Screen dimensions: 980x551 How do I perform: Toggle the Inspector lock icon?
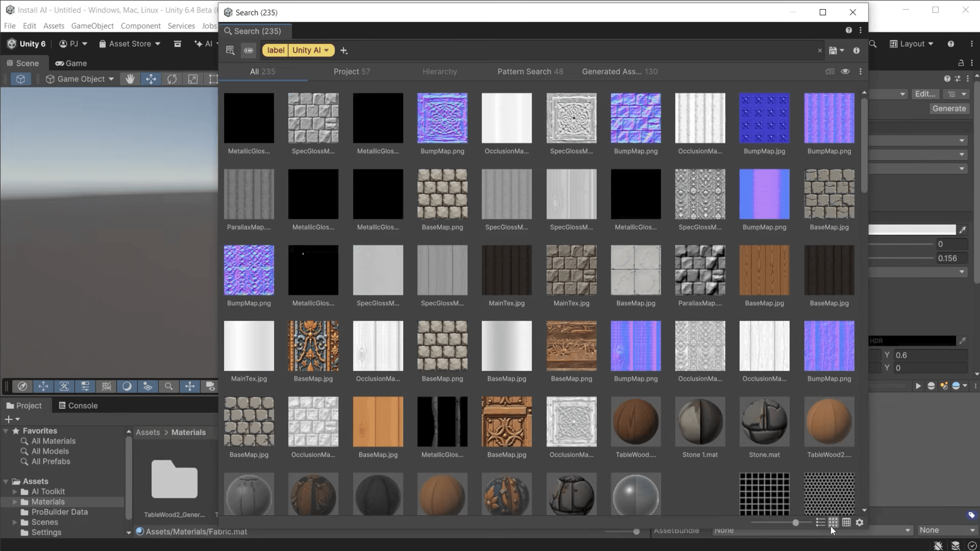point(960,63)
